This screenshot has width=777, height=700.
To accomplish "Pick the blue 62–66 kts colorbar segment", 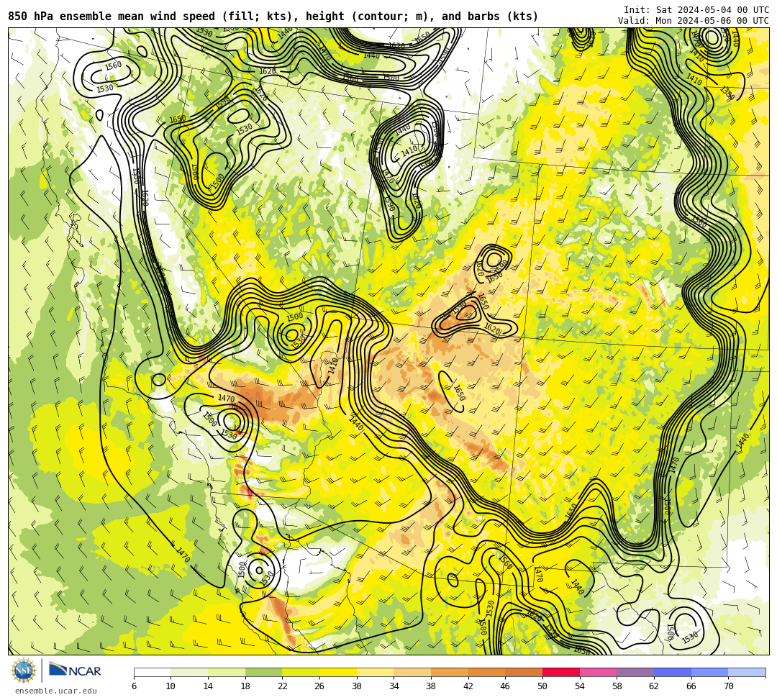I will click(x=673, y=672).
